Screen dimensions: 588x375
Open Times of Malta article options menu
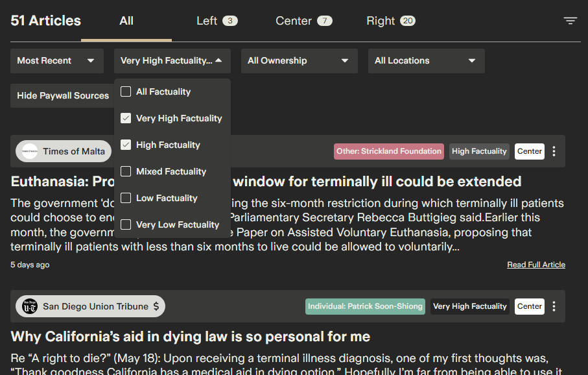coord(554,151)
